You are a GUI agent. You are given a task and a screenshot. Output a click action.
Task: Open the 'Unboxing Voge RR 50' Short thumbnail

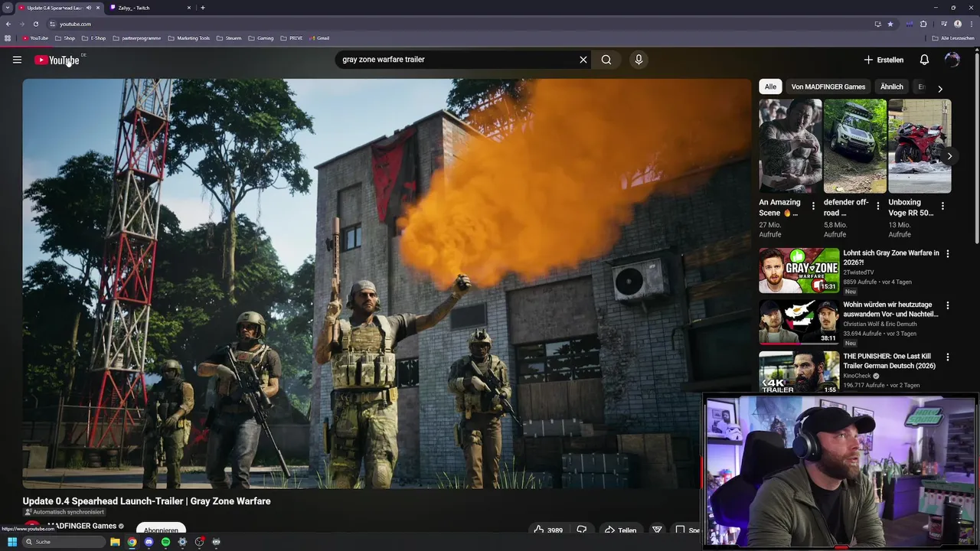pos(920,145)
